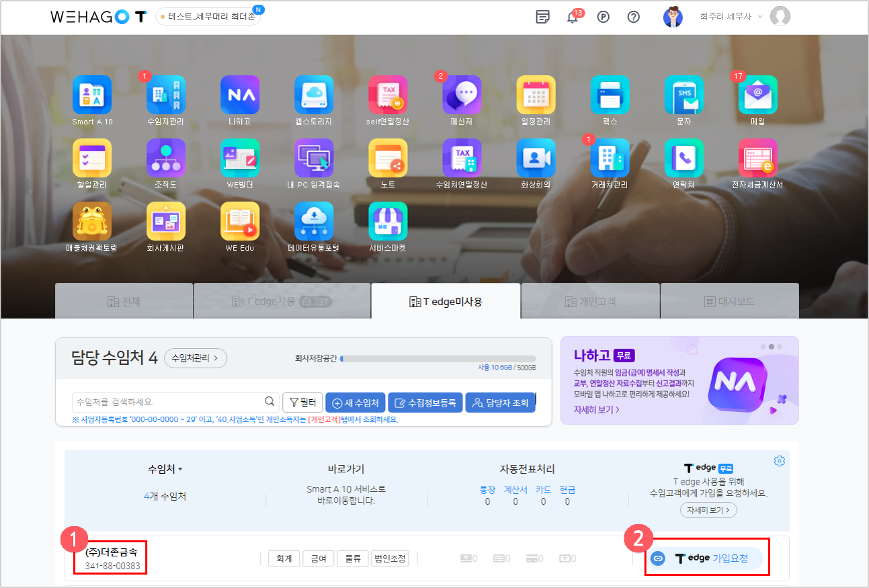Image resolution: width=869 pixels, height=588 pixels.
Task: Open the Smart A 10 app icon
Action: pos(92,95)
